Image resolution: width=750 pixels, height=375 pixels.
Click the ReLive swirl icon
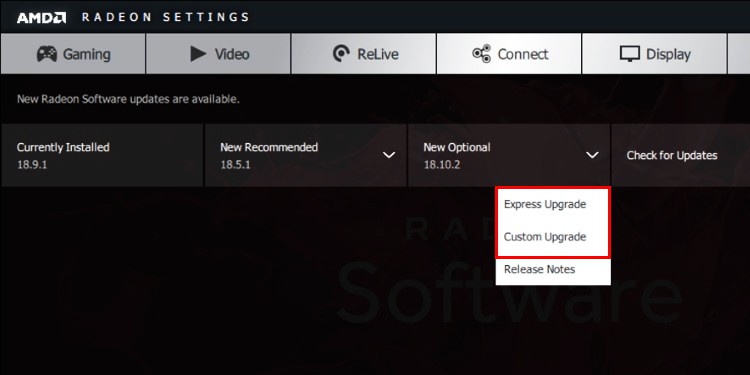tap(341, 54)
